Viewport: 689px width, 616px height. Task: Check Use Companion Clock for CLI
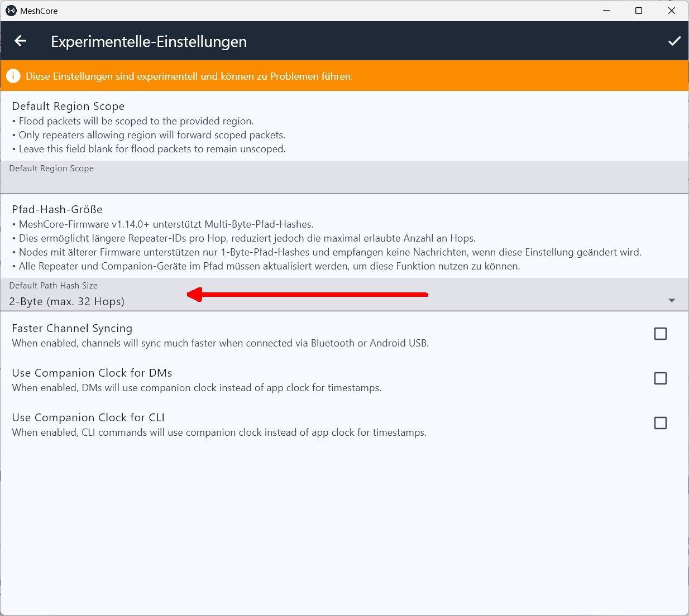(x=661, y=423)
